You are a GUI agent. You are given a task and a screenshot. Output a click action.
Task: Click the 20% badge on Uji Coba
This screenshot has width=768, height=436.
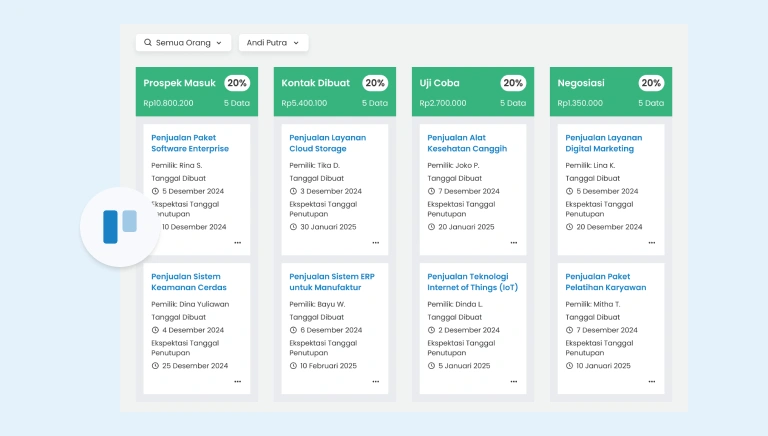coord(513,83)
